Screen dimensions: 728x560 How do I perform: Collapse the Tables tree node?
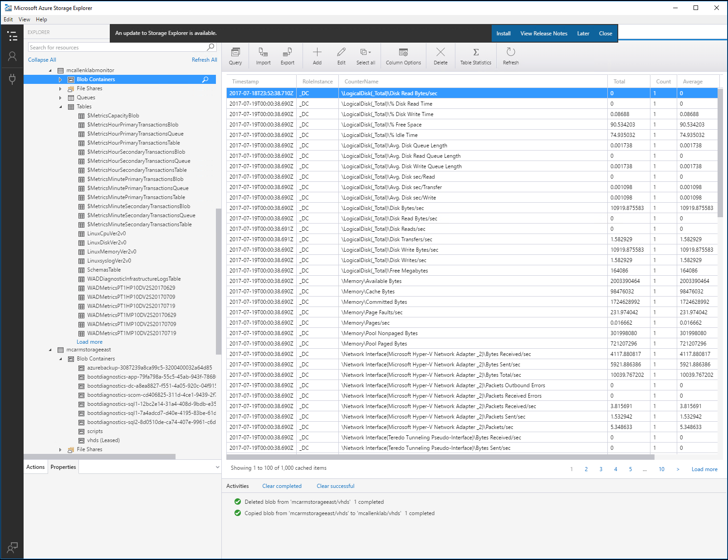(60, 107)
